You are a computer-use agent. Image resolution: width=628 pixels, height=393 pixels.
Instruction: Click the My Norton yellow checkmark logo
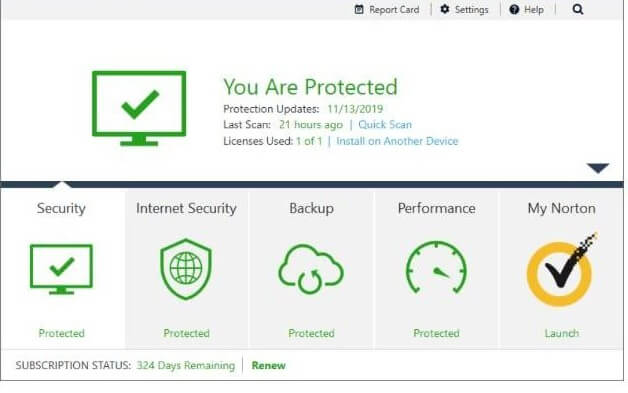[562, 270]
